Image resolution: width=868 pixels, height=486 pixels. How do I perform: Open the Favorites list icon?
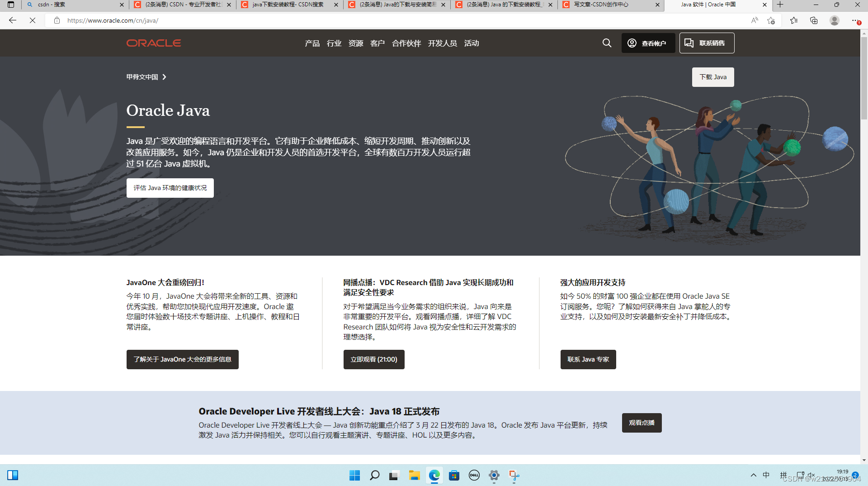pyautogui.click(x=794, y=20)
